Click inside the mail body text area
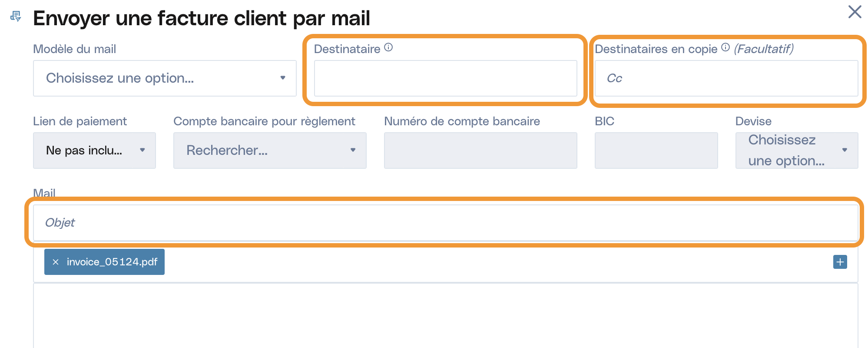The width and height of the screenshot is (868, 348). point(446,316)
